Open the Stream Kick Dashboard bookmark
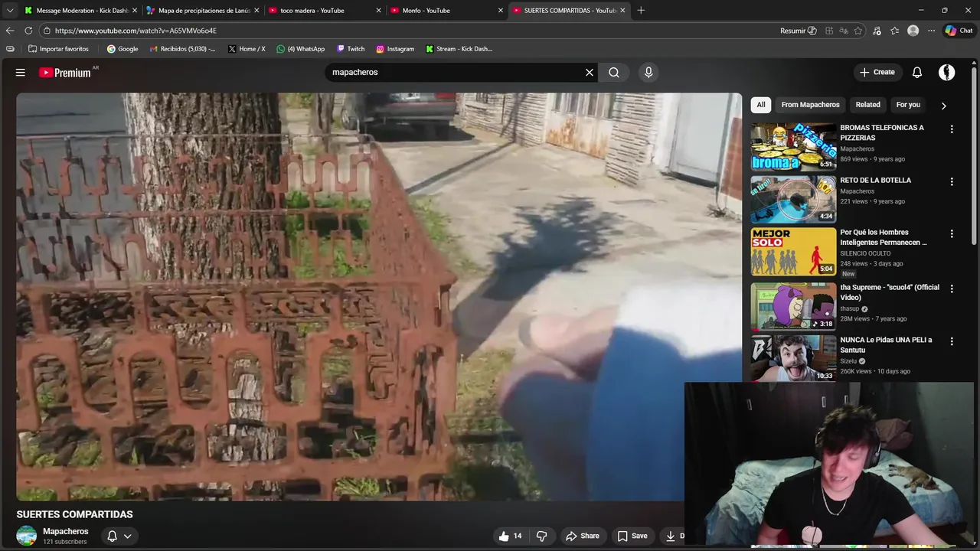This screenshot has height=551, width=980. coord(459,49)
